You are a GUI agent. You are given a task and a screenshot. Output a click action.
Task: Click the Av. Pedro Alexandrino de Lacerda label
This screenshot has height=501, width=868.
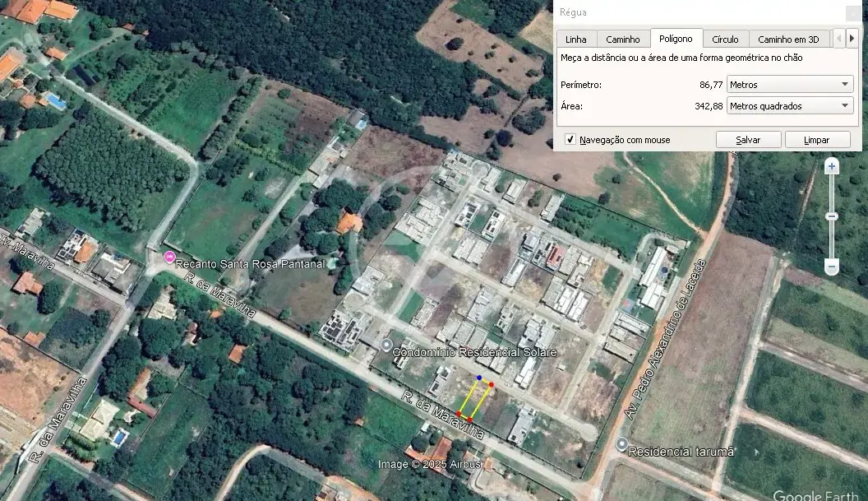click(x=666, y=339)
